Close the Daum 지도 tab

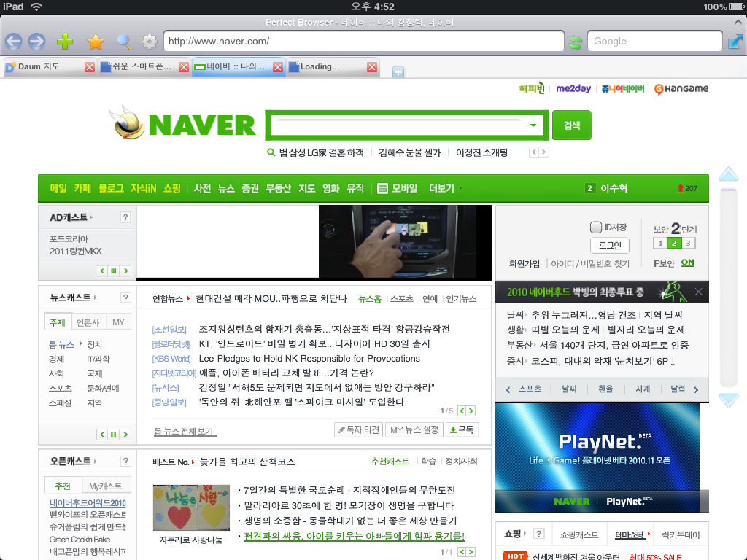90,67
